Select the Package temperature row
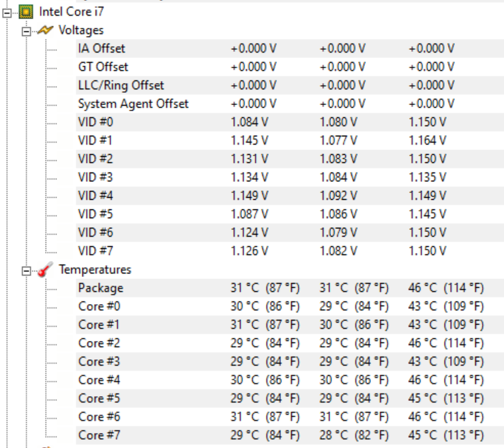The image size is (504, 448). coord(290,288)
